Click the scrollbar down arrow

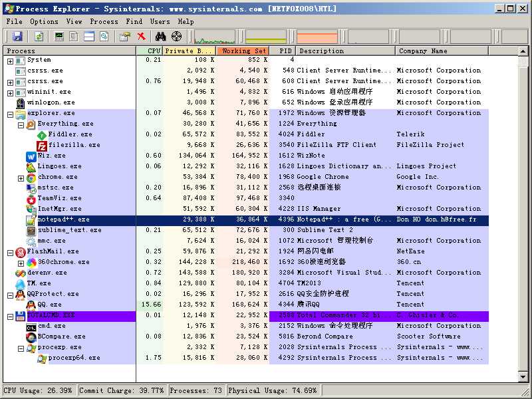pyautogui.click(x=523, y=377)
